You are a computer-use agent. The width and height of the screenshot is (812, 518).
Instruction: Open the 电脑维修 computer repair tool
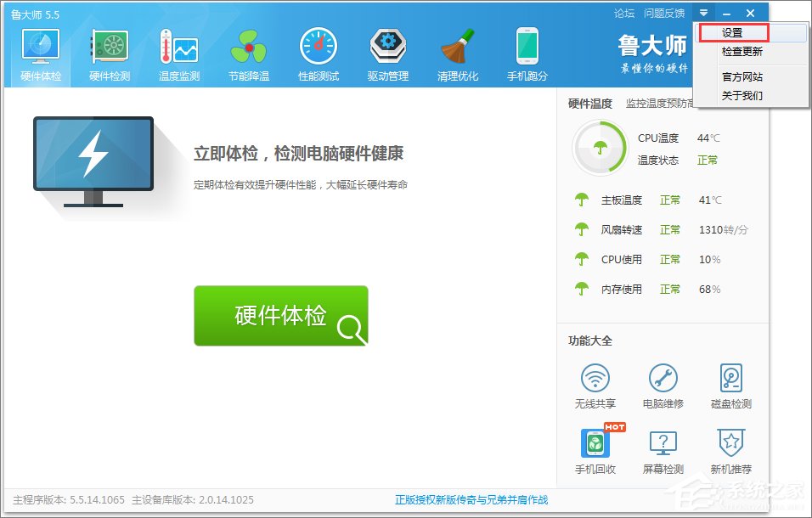point(663,384)
